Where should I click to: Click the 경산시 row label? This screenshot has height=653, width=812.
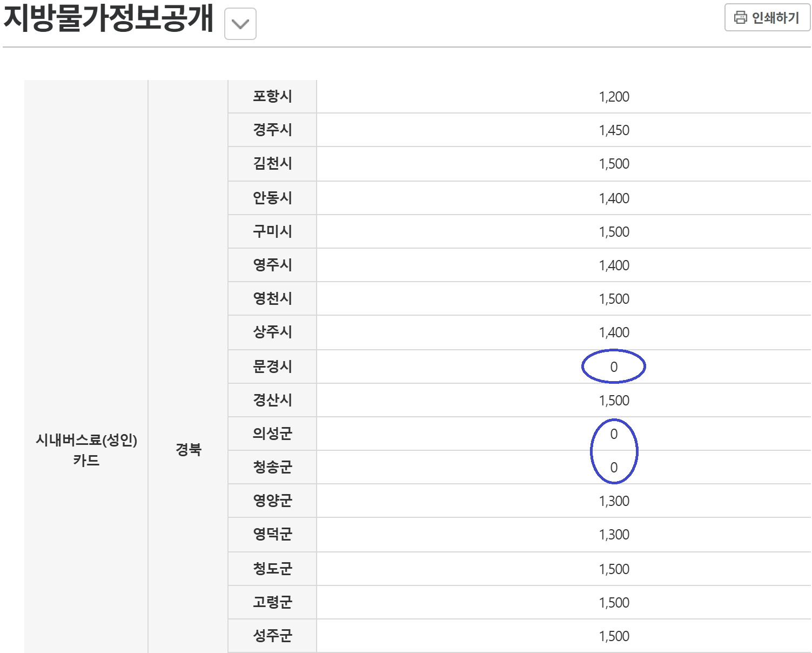pyautogui.click(x=272, y=400)
